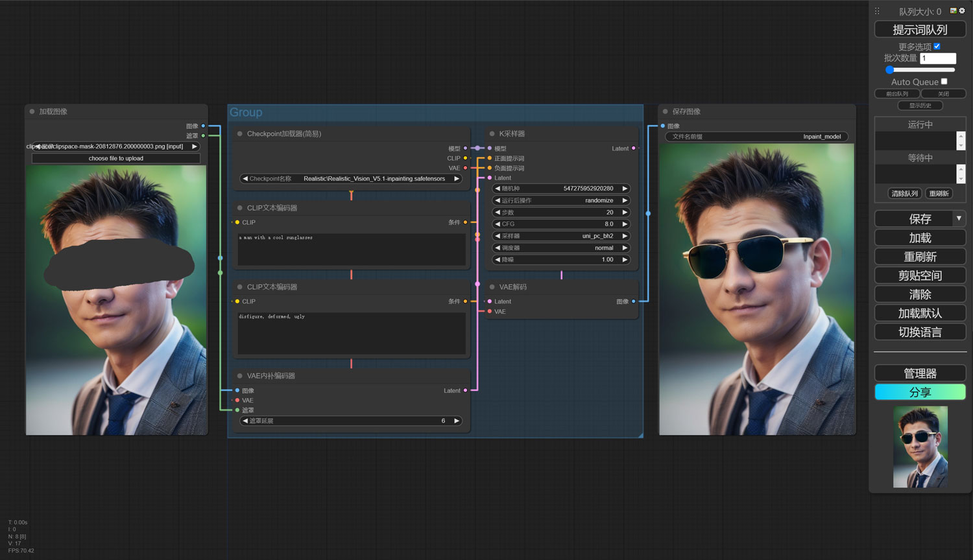Expand the 保存 dropdown arrow

959,218
